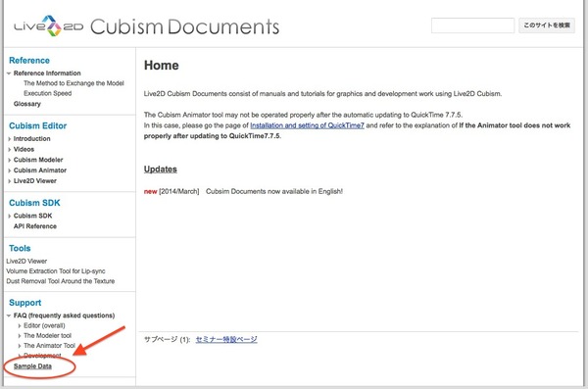Open the Cubism Animator section
Screen dimensions: 588x389
click(x=40, y=170)
